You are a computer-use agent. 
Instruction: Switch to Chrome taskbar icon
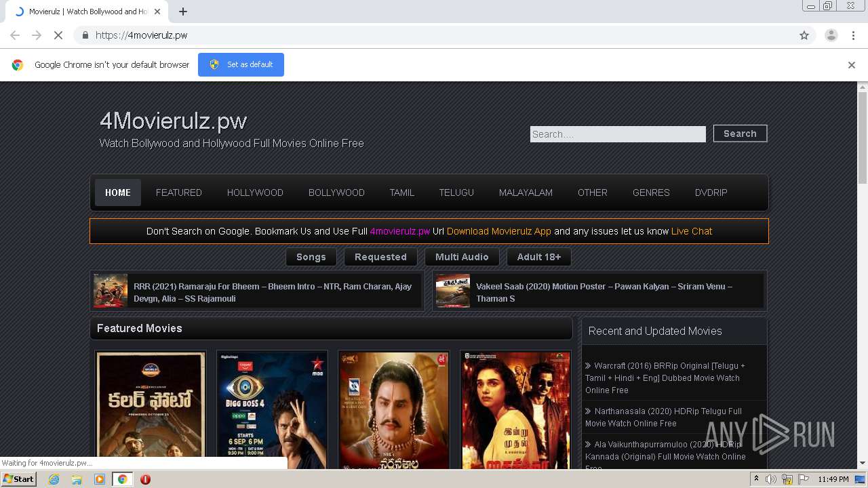[123, 479]
